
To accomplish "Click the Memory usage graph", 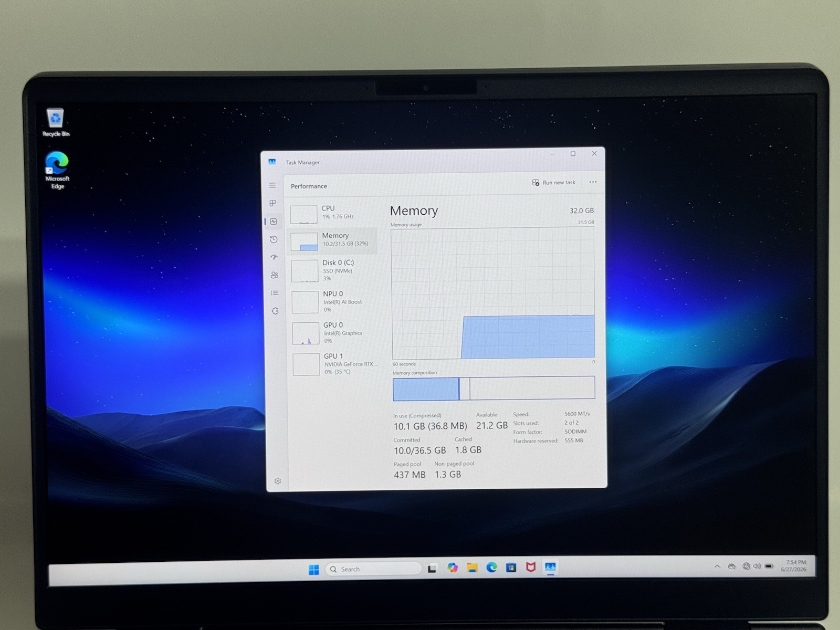I will [493, 293].
